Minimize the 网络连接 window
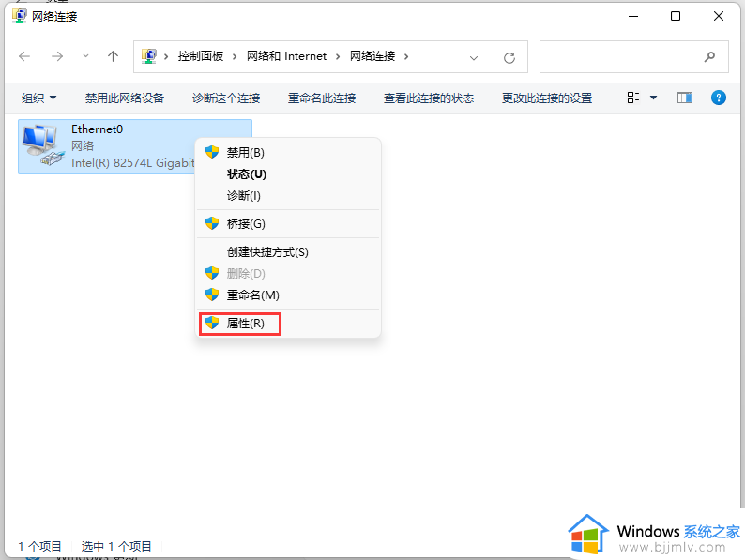This screenshot has width=745, height=560. tap(632, 16)
